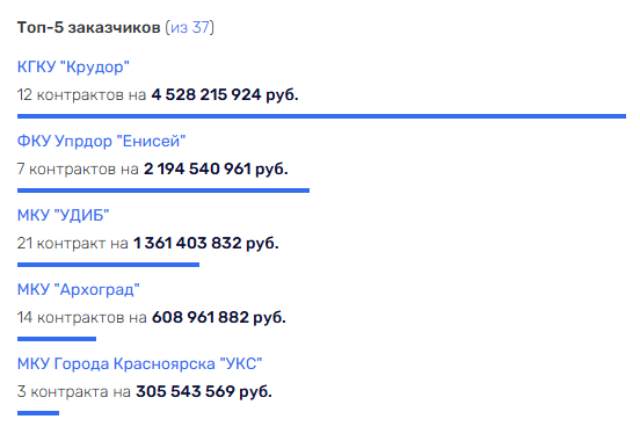Click the 'Топ-5 заказчиков' heading
This screenshot has width=640, height=438.
click(x=89, y=27)
